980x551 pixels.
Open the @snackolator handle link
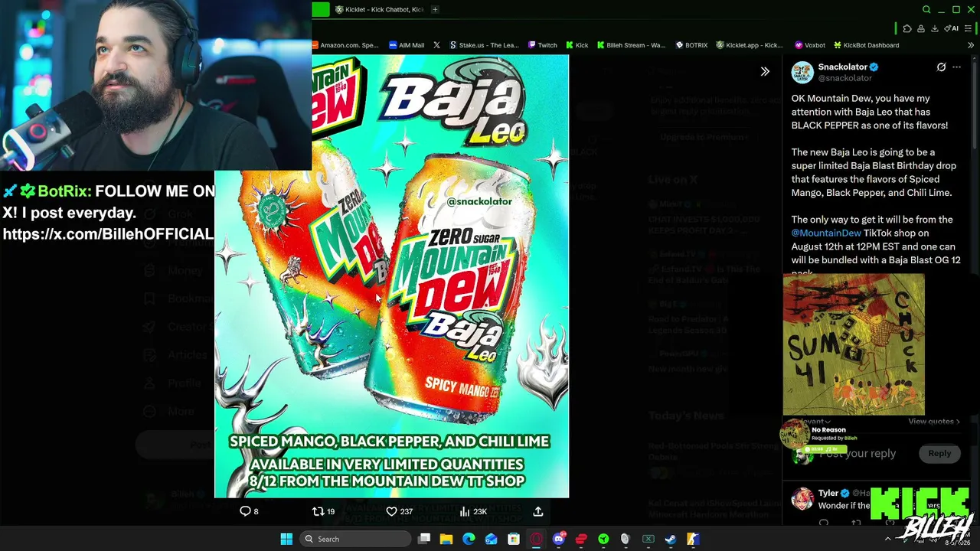coord(844,78)
